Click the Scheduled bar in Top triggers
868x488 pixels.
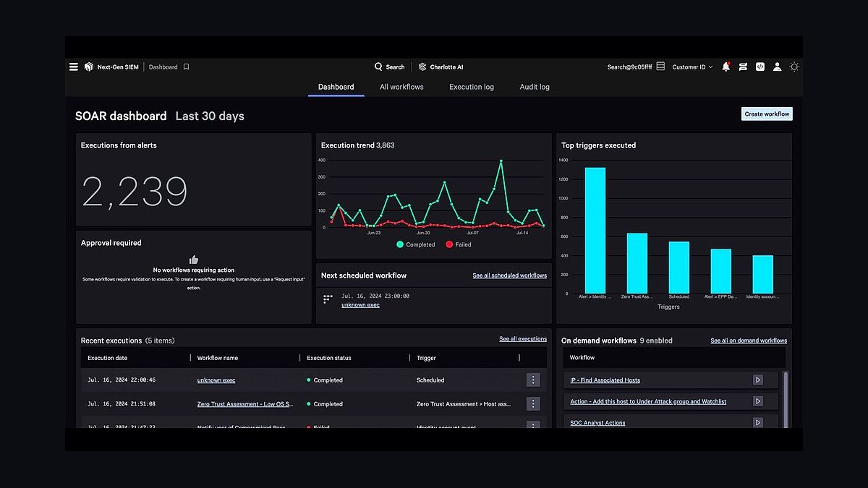tap(679, 267)
